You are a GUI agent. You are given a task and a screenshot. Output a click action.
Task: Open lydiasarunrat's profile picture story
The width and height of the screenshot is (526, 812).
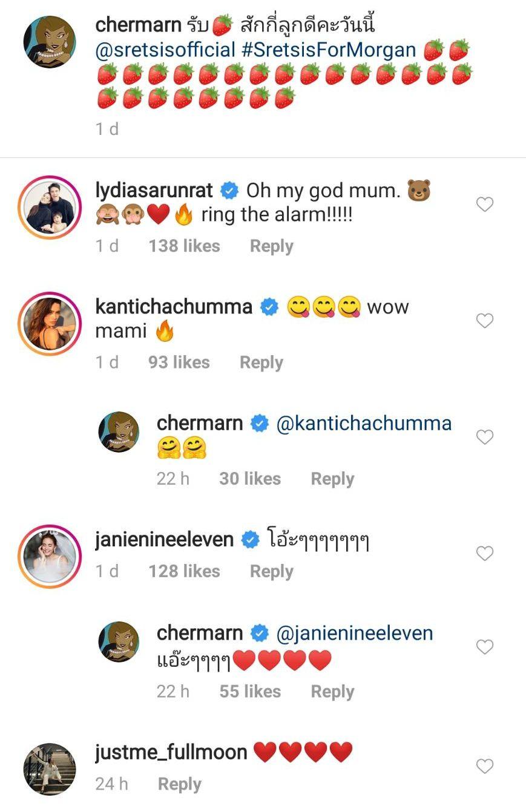[50, 208]
